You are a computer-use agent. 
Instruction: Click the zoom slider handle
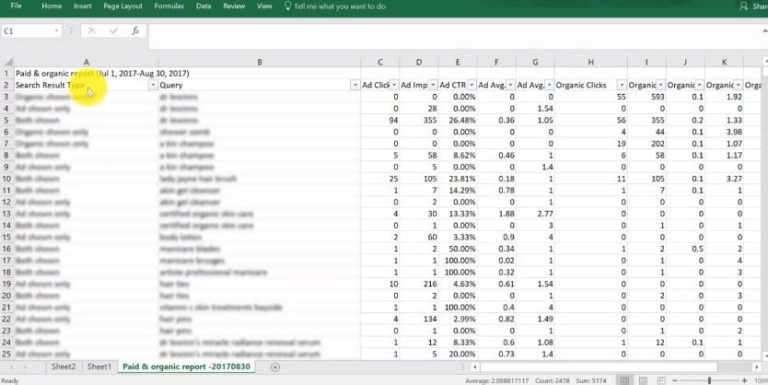pyautogui.click(x=709, y=381)
